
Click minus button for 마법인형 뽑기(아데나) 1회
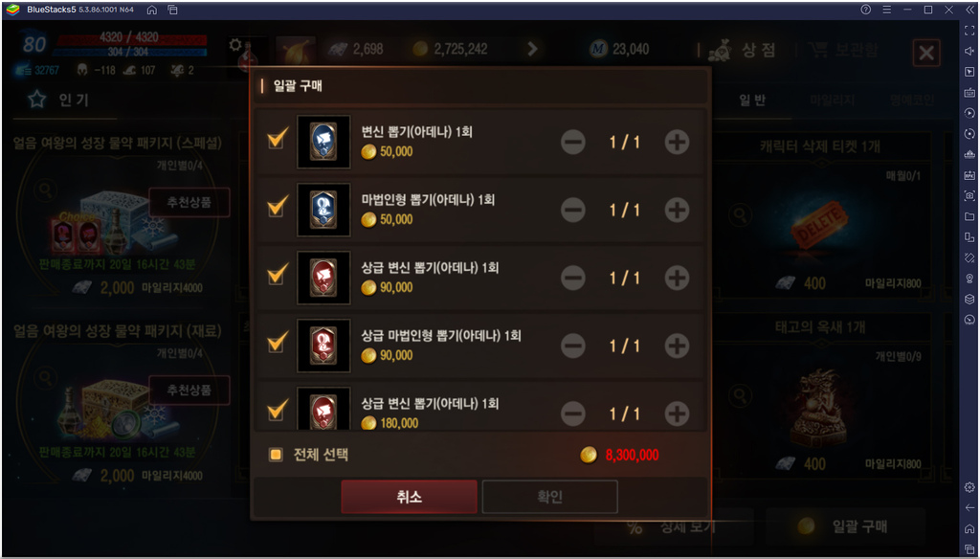click(x=573, y=210)
